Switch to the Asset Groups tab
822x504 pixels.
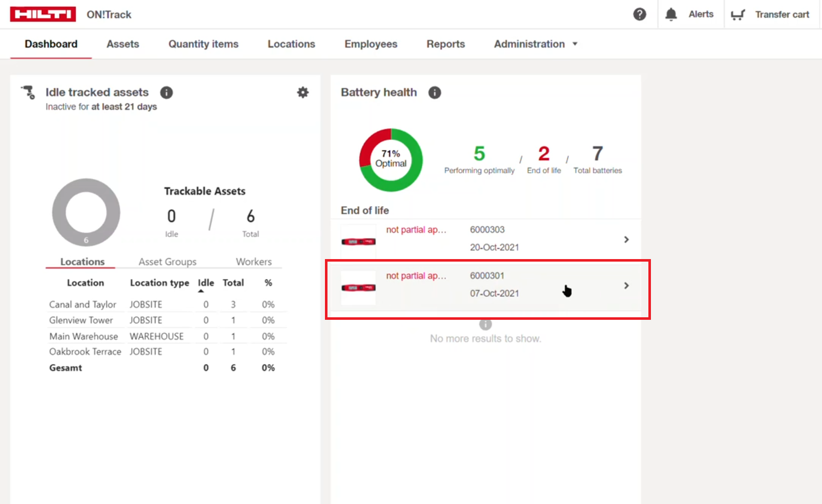point(168,262)
